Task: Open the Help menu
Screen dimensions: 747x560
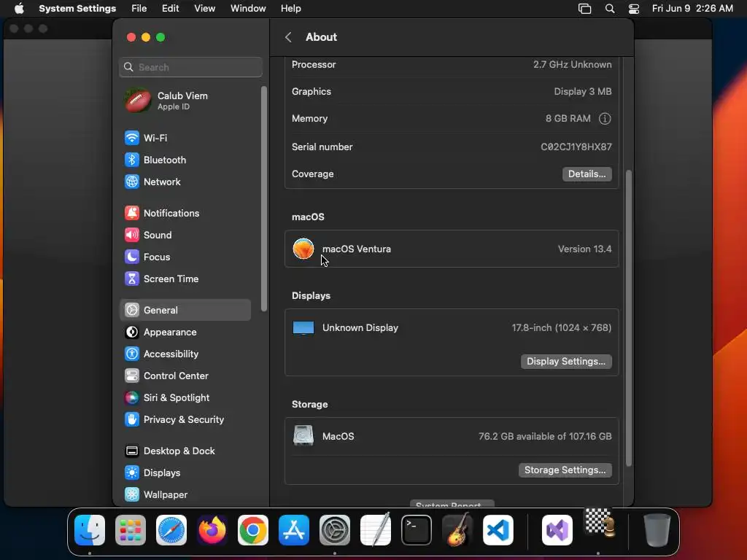Action: coord(290,9)
